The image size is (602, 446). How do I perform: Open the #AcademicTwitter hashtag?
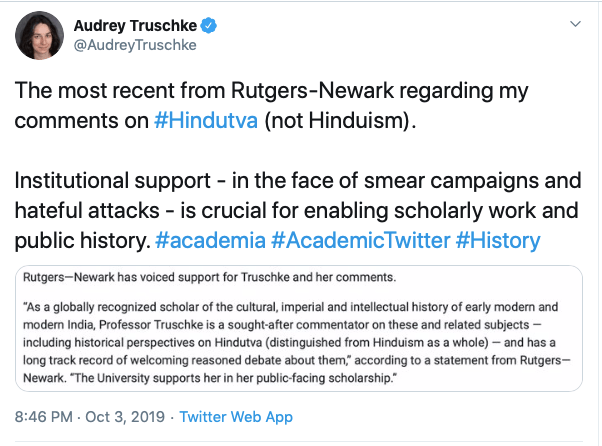(x=360, y=240)
